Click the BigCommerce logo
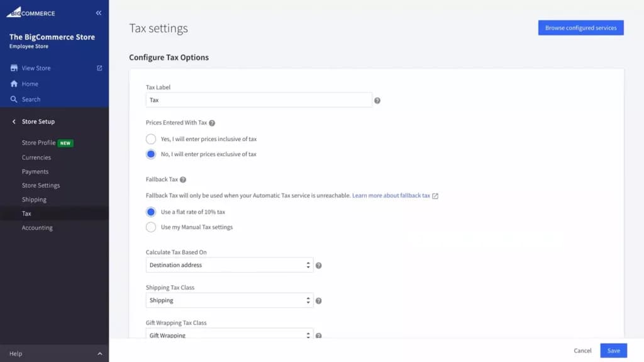The width and height of the screenshot is (644, 362). (31, 13)
